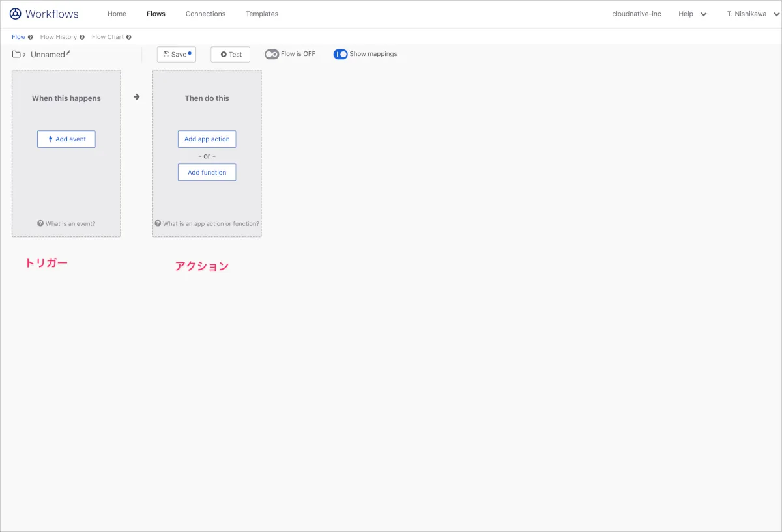Click Add function button
Screen dimensions: 782x532
(207, 173)
